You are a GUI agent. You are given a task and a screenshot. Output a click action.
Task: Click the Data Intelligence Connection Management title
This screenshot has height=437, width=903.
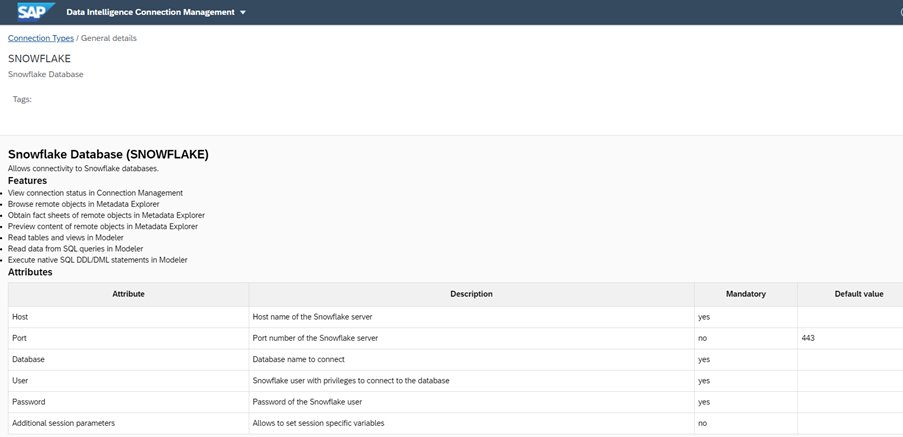[x=150, y=13]
